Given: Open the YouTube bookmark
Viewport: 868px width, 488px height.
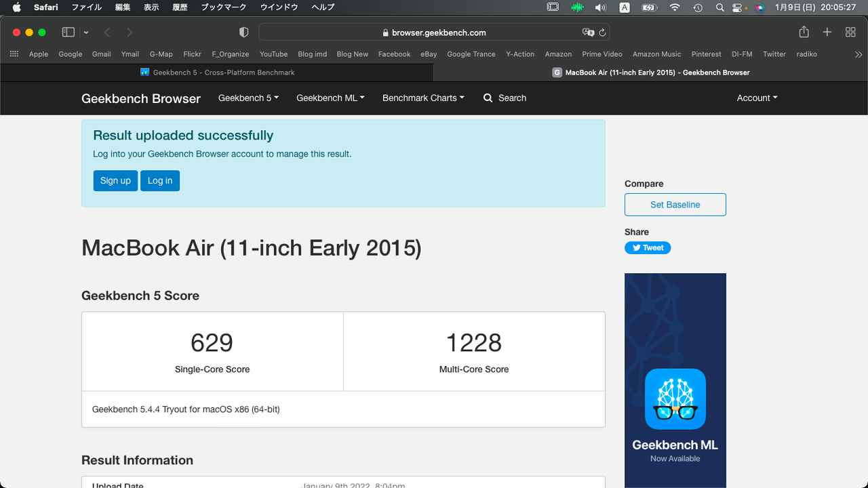Looking at the screenshot, I should point(274,54).
